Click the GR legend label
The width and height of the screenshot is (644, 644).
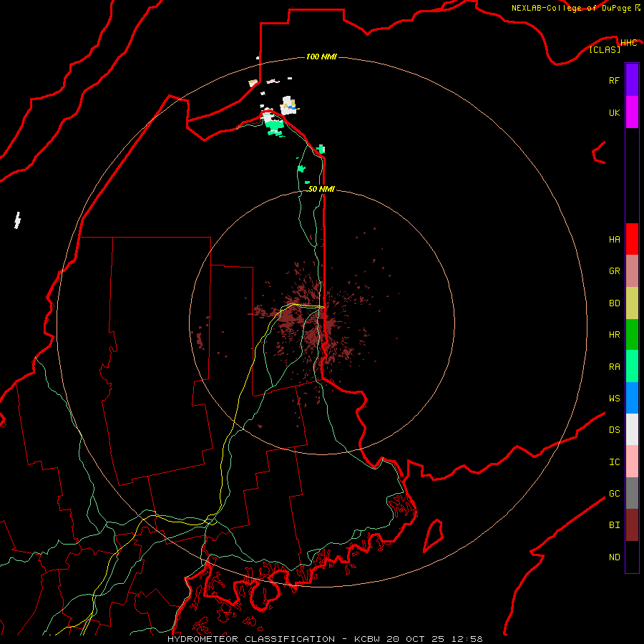(x=614, y=270)
